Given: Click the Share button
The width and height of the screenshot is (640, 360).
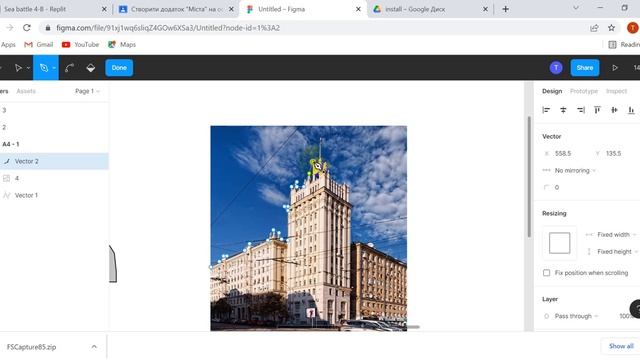Looking at the screenshot, I should click(x=584, y=68).
